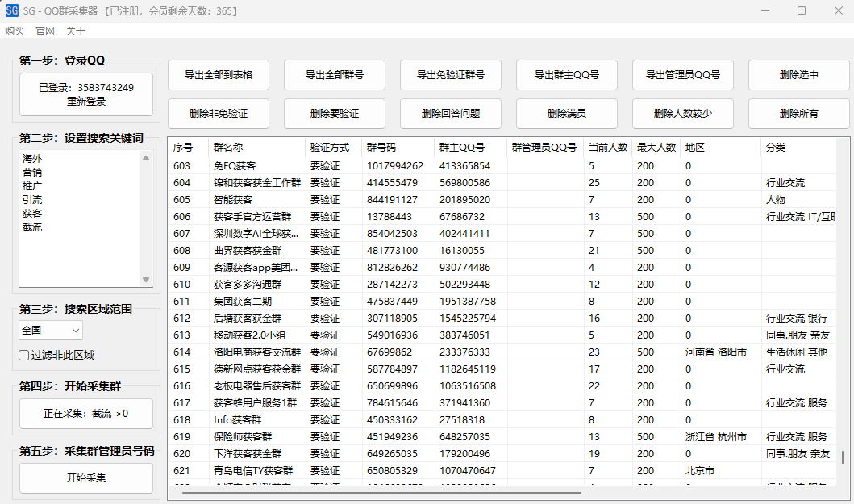Click 导出免验证群号 button
Image resolution: width=854 pixels, height=504 pixels.
(x=451, y=75)
